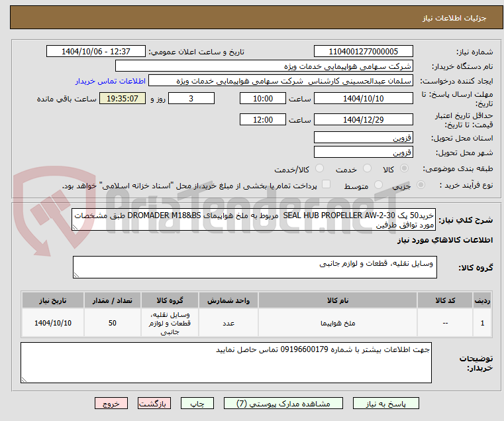The image size is (504, 421).
Task: Click the response deadline date 1404/10/10 field
Action: (363, 99)
